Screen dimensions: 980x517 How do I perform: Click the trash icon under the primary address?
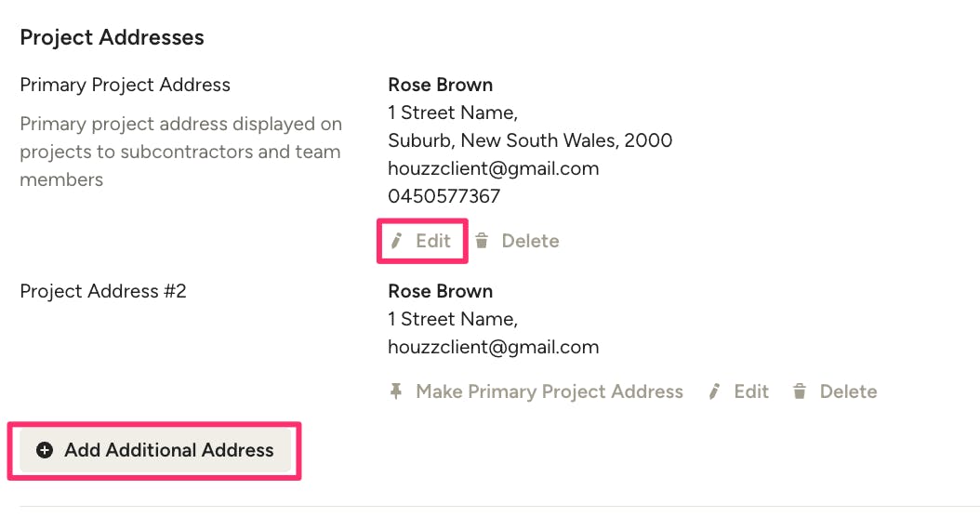pyautogui.click(x=482, y=241)
